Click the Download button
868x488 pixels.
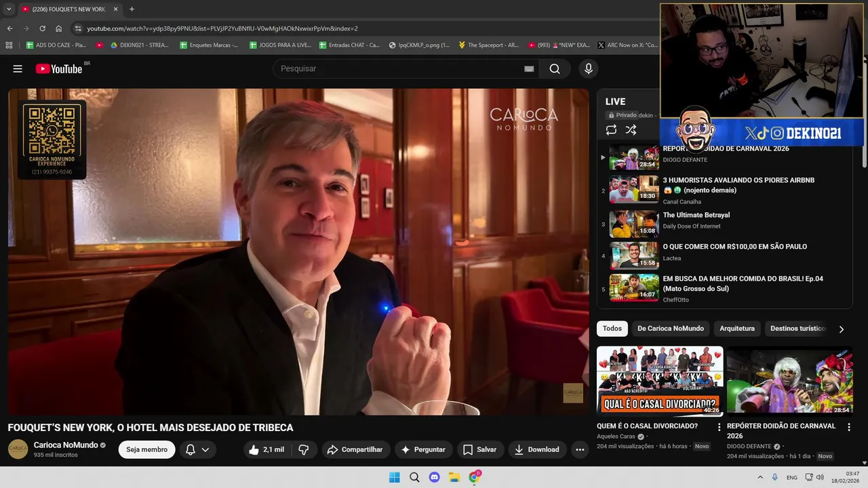[537, 449]
